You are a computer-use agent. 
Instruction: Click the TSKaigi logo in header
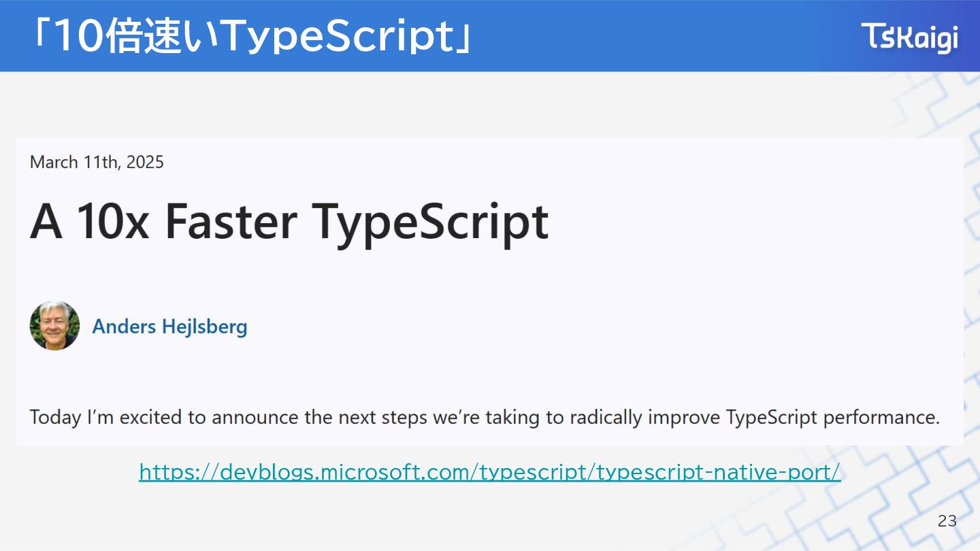[909, 37]
